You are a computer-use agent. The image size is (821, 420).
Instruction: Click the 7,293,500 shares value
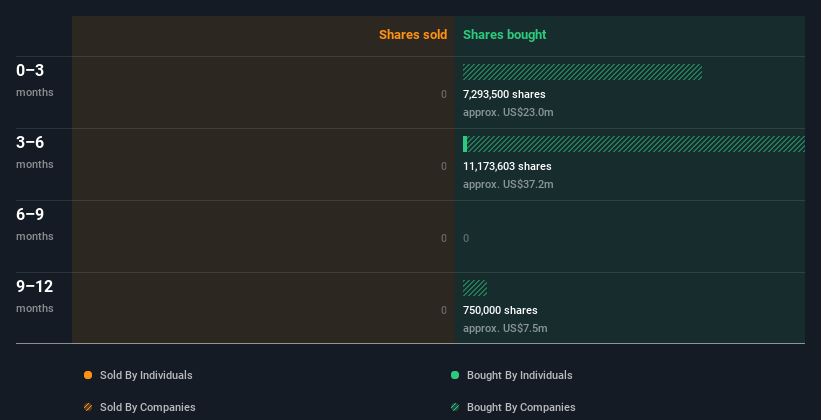point(504,94)
